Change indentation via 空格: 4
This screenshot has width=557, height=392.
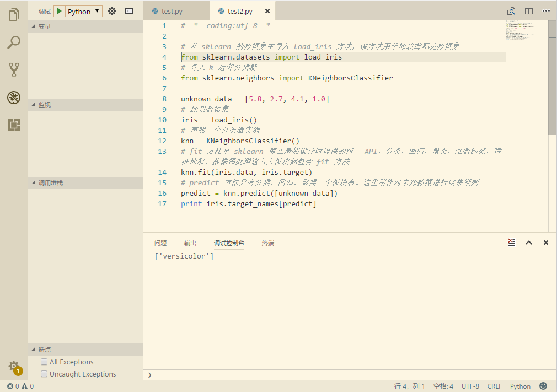click(x=443, y=386)
